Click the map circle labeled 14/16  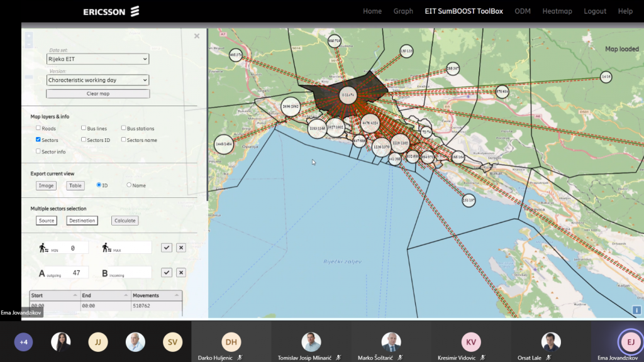point(606,77)
